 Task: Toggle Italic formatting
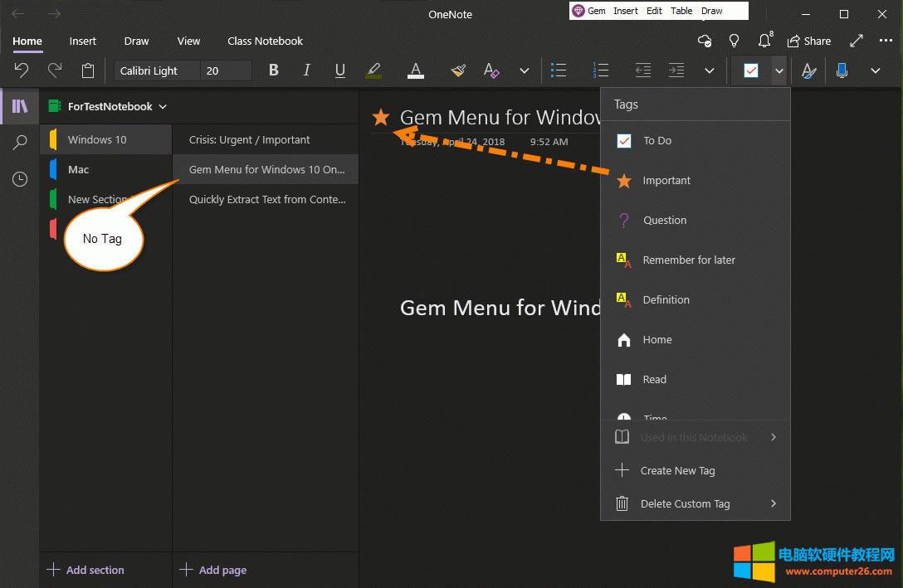(x=306, y=70)
